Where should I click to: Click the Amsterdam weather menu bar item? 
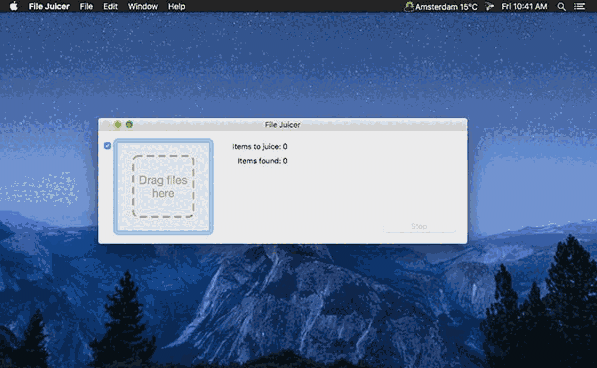tap(441, 6)
